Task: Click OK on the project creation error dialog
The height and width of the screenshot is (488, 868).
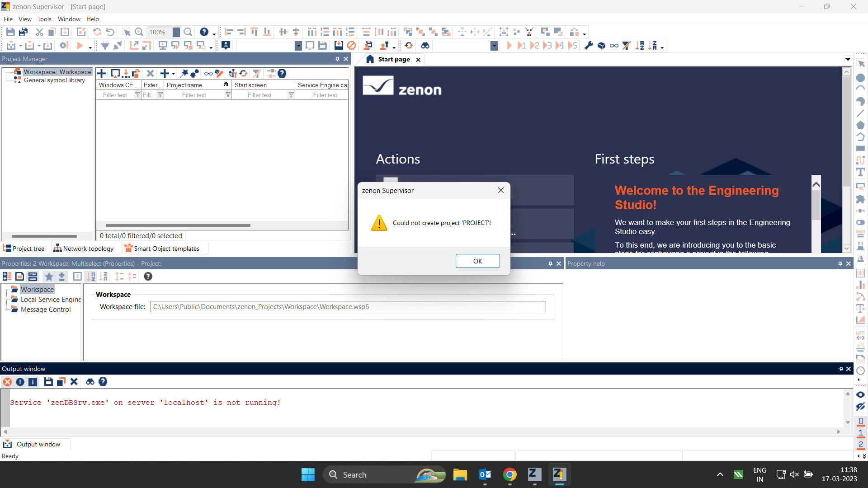Action: 477,261
